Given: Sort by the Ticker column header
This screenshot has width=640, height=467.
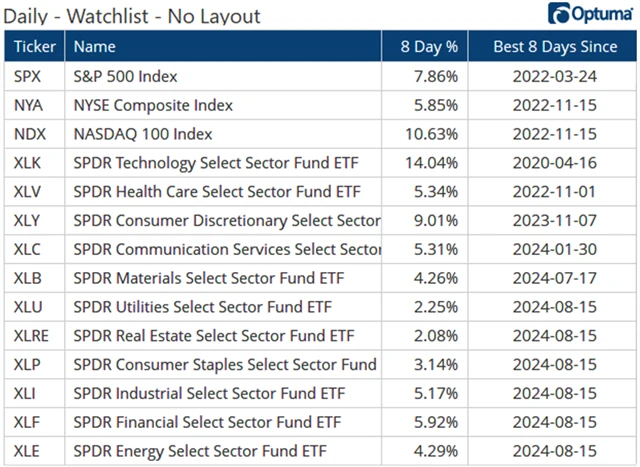Looking at the screenshot, I should [34, 46].
